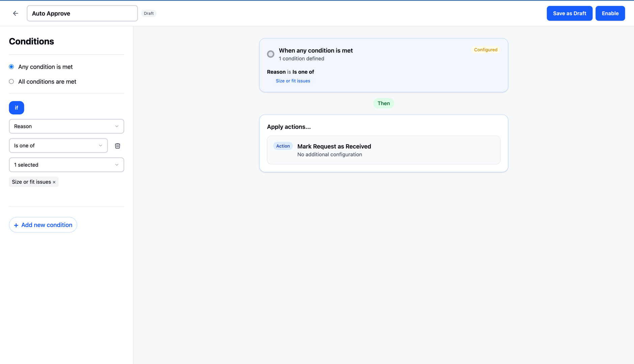Remove the Size or fit issues tag
The width and height of the screenshot is (634, 364).
[x=54, y=182]
